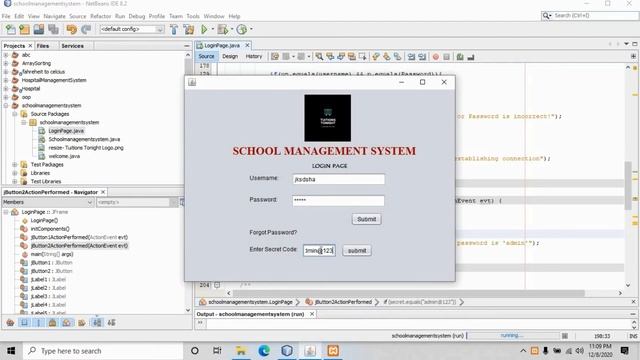This screenshot has width=640, height=360.
Task: Click the Comment icon in the editor toolbar
Action: tap(460, 57)
